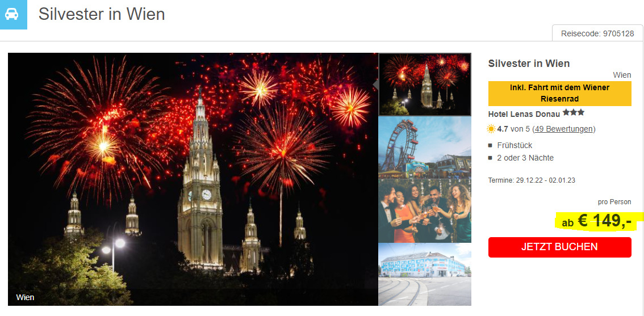Click the blue car icon
Image resolution: width=644 pixels, height=316 pixels.
coord(12,14)
